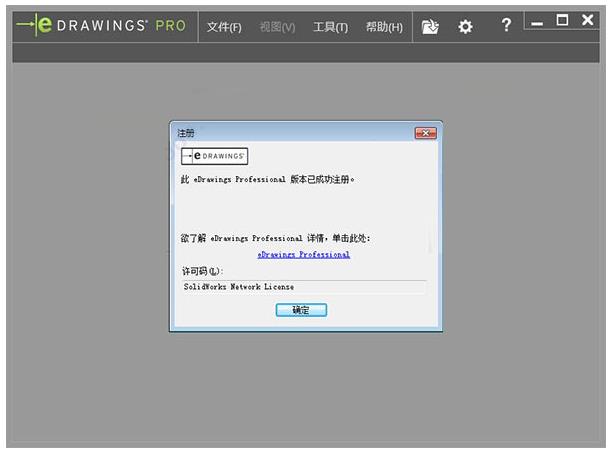
Task: Click the question mark help icon
Action: tap(506, 25)
